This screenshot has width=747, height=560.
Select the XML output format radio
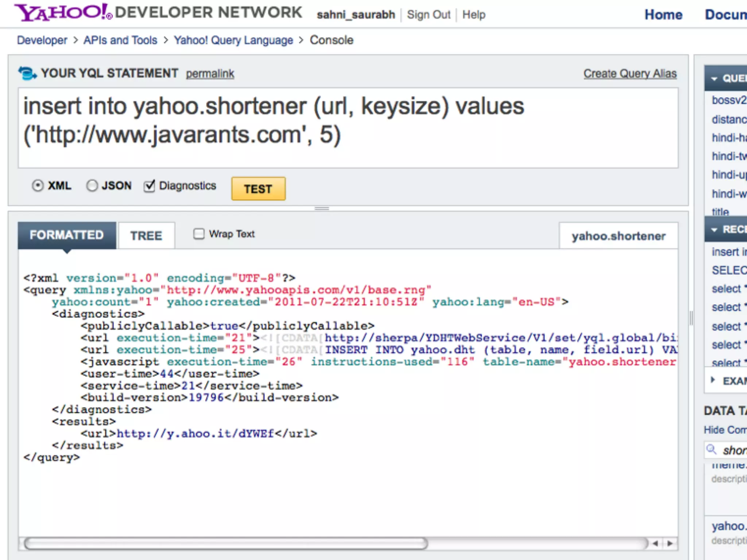coord(38,186)
